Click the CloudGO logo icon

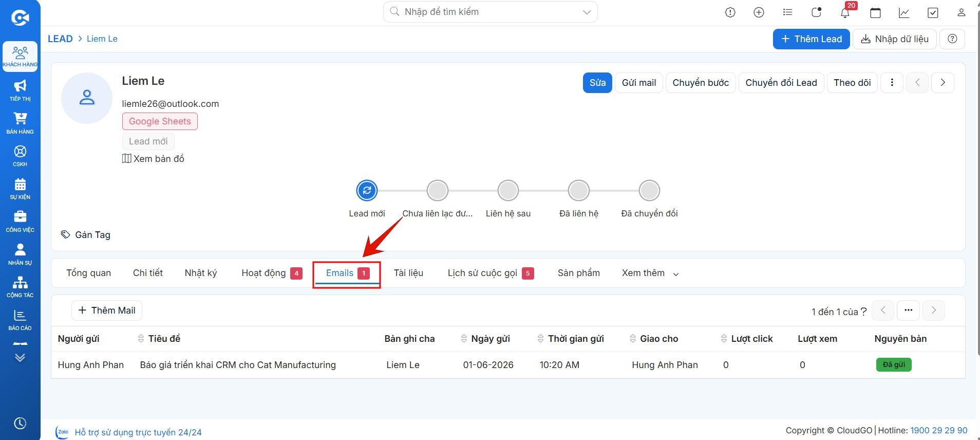20,18
